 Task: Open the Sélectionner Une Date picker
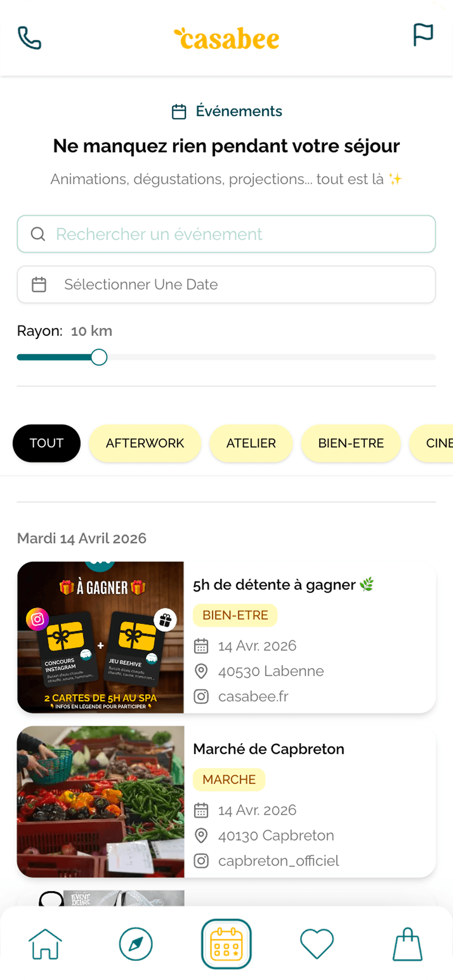click(226, 285)
